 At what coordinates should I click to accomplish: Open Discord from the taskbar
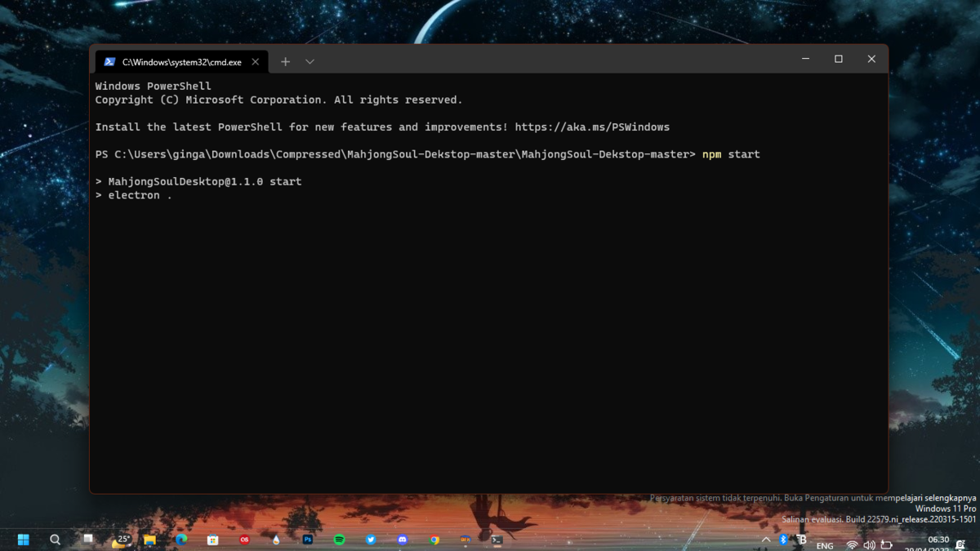point(402,540)
